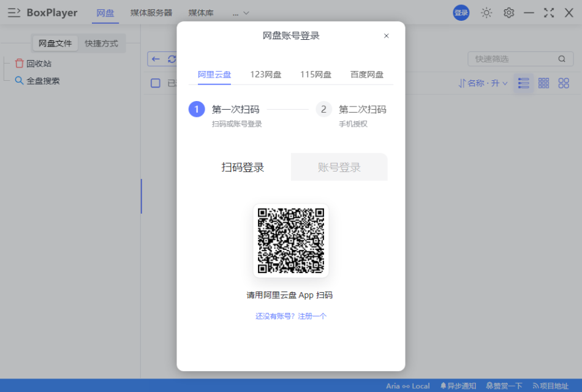Open 项目地址 in the status bar
The height and width of the screenshot is (392, 582).
click(550, 386)
